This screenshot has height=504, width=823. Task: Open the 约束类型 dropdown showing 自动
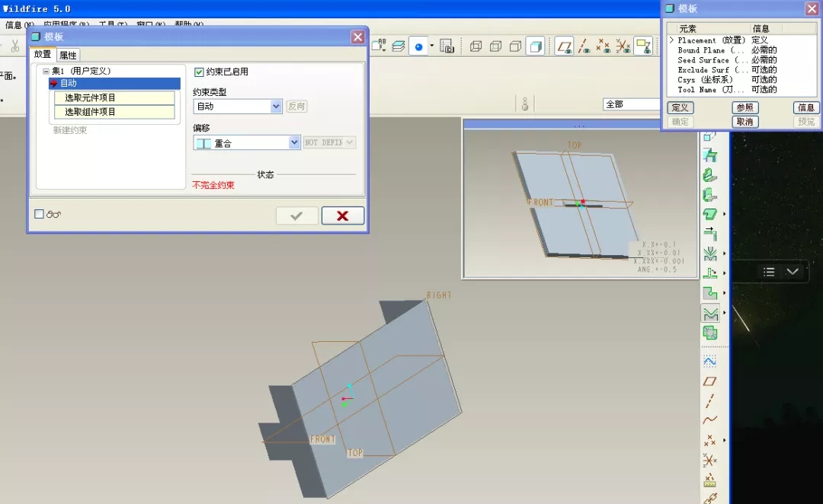[x=238, y=107]
